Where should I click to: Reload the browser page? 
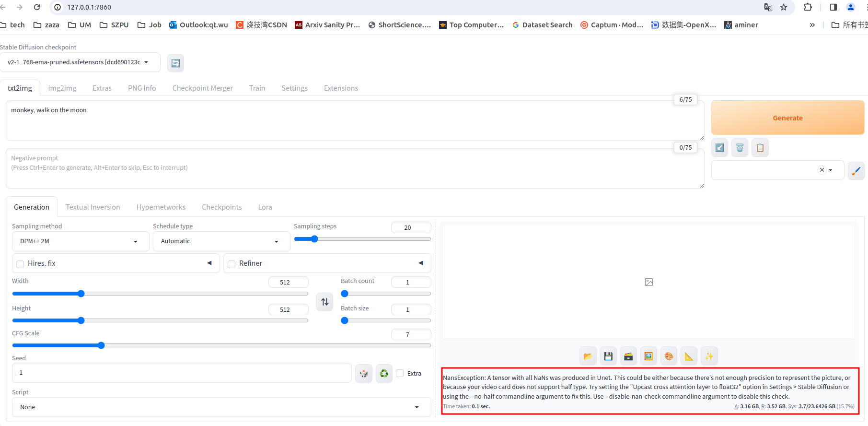pos(37,7)
